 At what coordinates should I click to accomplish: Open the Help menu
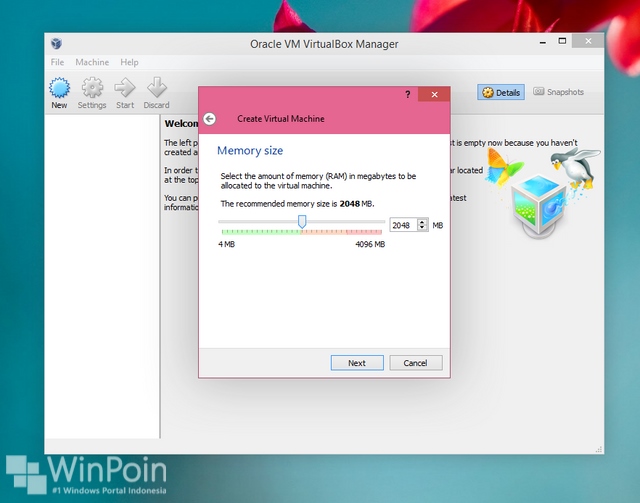(129, 62)
